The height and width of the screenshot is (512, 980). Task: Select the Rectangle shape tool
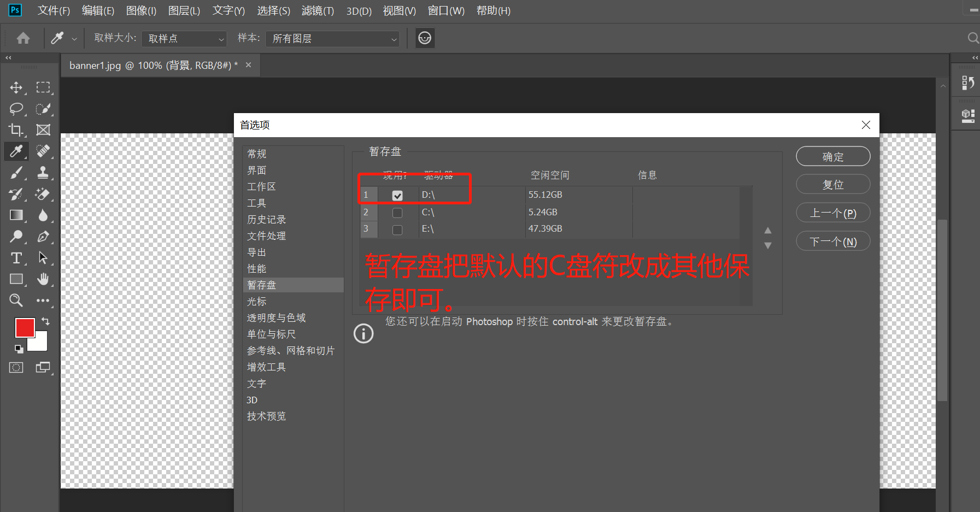16,279
